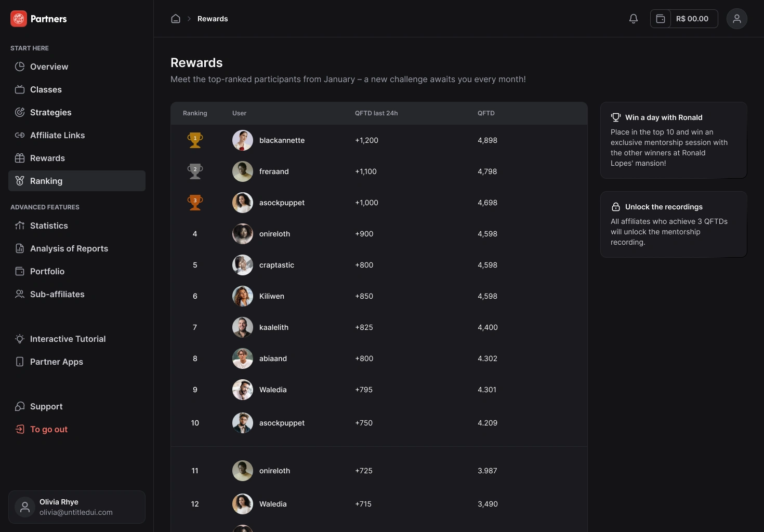Open the top-right user profile icon
The height and width of the screenshot is (532, 764).
pos(737,19)
